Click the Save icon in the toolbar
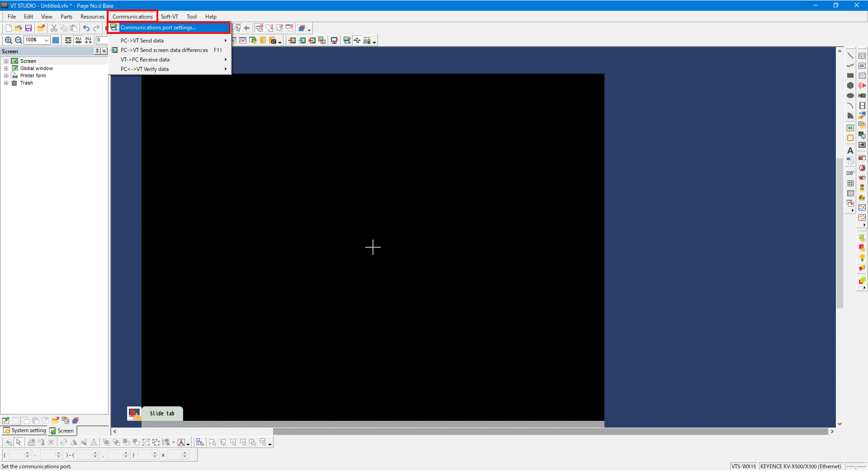The image size is (868, 471). pos(28,28)
